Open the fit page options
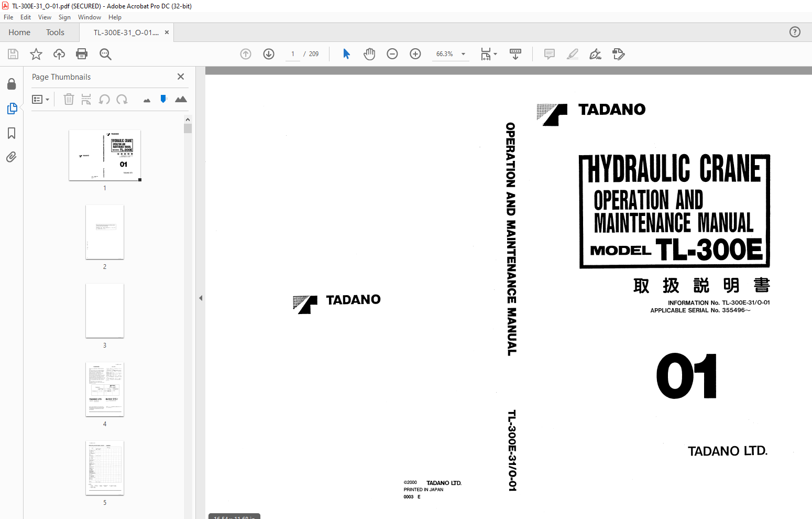This screenshot has width=812, height=519. pos(489,54)
